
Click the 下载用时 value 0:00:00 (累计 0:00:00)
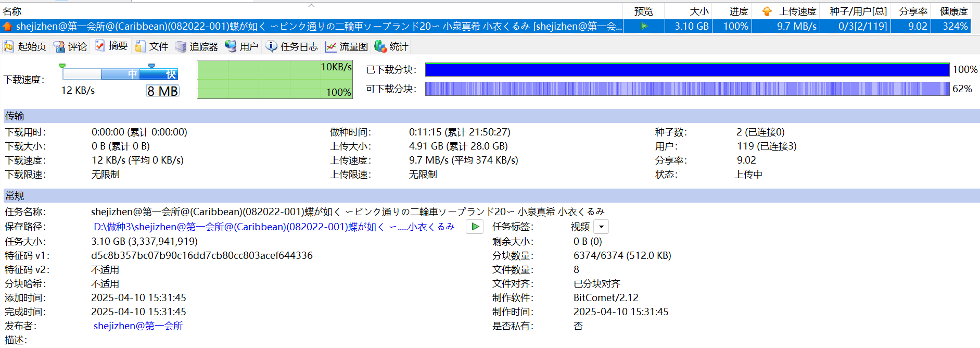click(139, 132)
